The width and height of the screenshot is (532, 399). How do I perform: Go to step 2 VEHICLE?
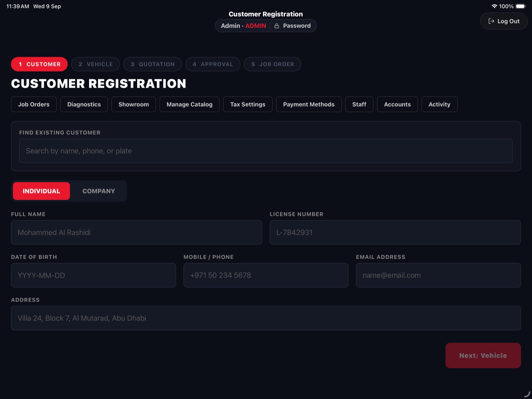pyautogui.click(x=95, y=64)
